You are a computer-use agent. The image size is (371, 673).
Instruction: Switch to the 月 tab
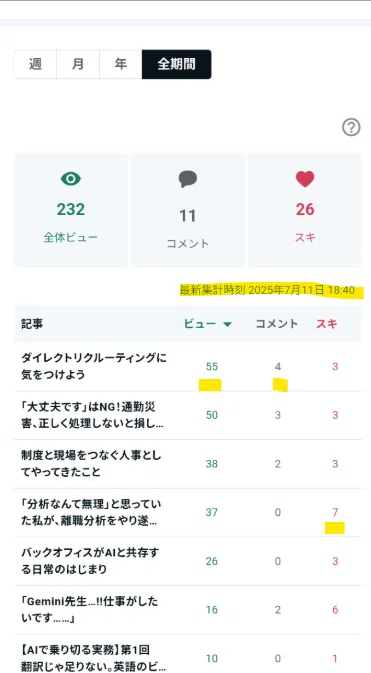click(x=78, y=64)
